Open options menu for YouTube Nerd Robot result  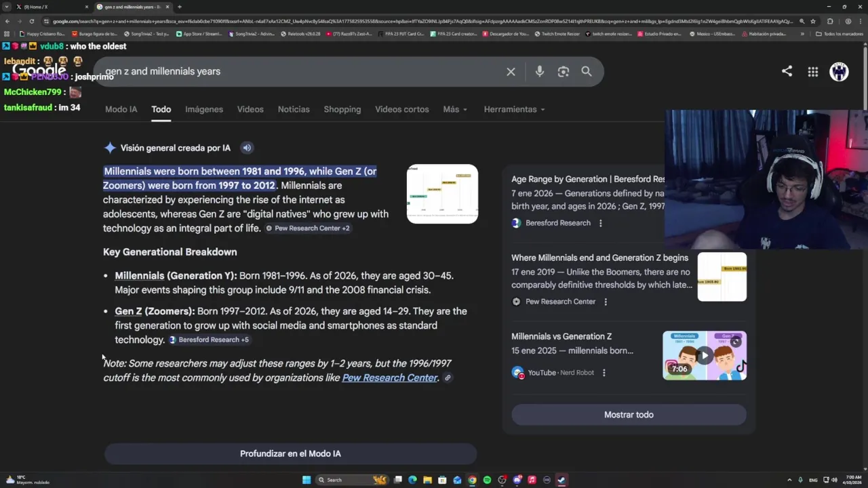tap(604, 373)
